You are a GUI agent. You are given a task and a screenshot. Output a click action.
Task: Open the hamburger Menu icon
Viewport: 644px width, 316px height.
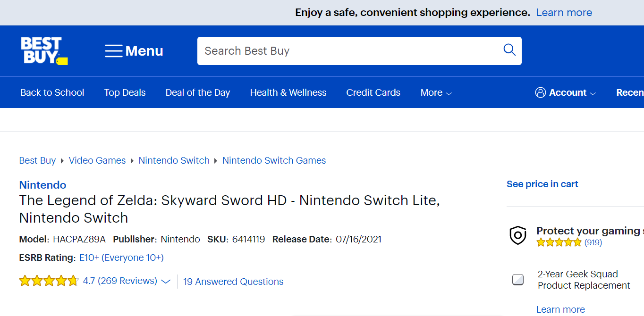click(x=114, y=51)
